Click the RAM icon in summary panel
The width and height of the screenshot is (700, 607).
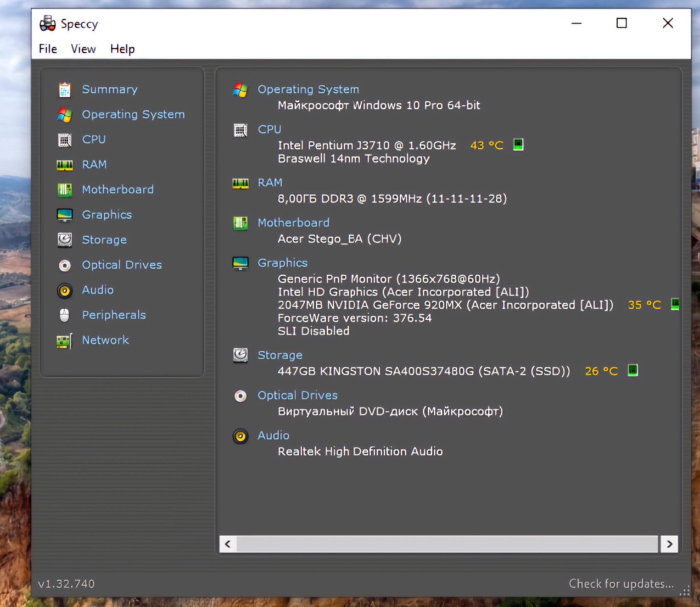pyautogui.click(x=240, y=183)
